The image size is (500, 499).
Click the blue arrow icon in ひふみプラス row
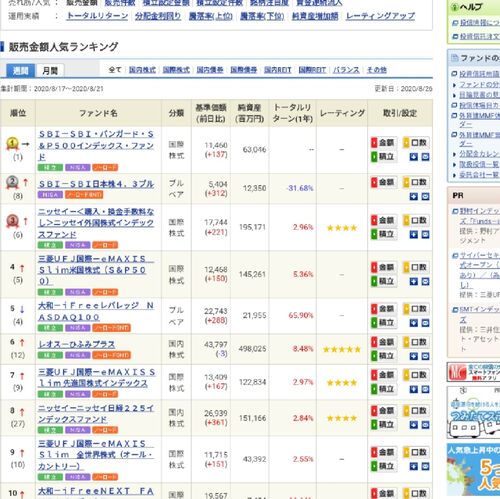[413, 356]
